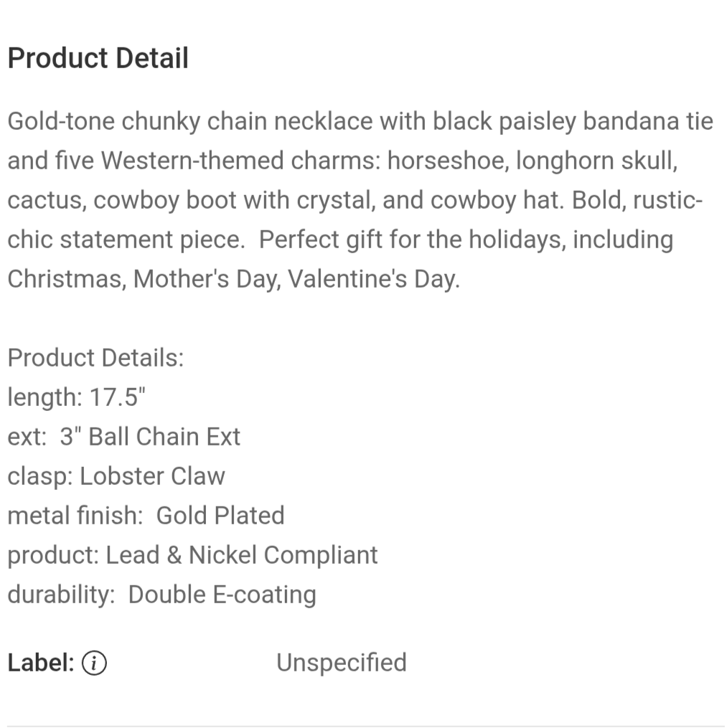The height and width of the screenshot is (728, 727).
Task: Click the bold Label: text
Action: click(x=41, y=663)
